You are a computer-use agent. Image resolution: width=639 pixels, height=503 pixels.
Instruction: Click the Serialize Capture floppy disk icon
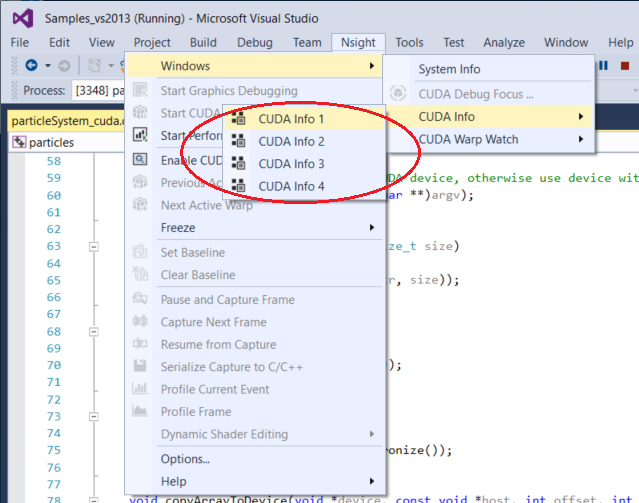140,366
